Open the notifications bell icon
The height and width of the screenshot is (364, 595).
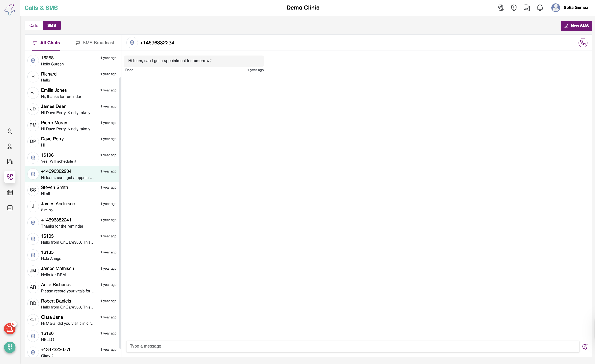click(x=540, y=8)
